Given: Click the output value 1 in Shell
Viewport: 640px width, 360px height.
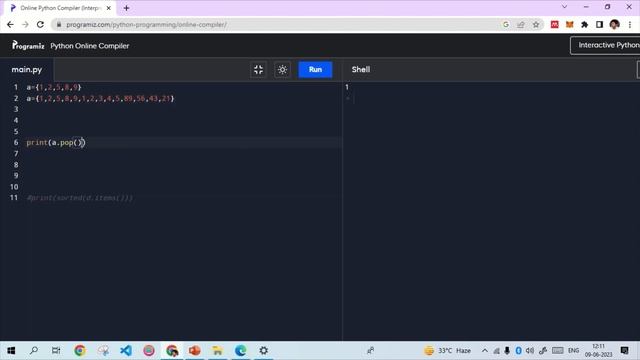Looking at the screenshot, I should pyautogui.click(x=347, y=87).
